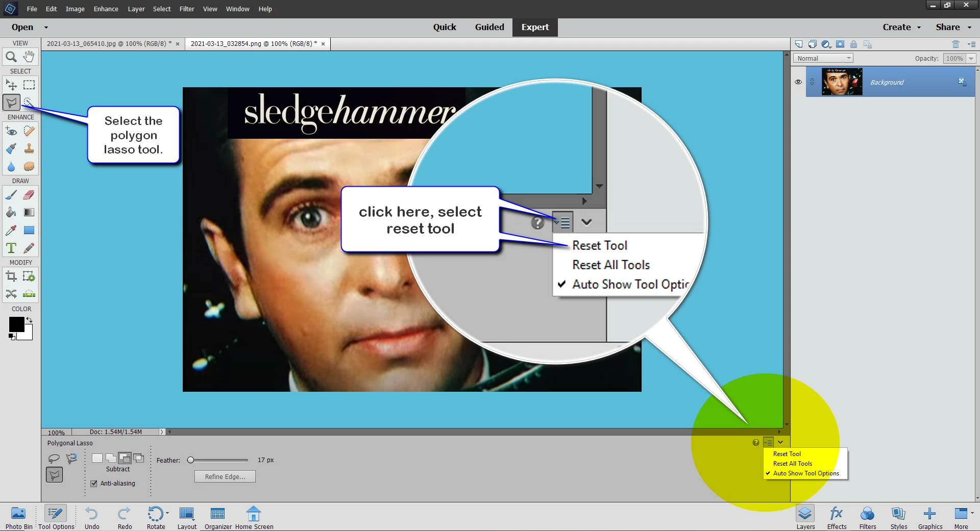The height and width of the screenshot is (531, 980).
Task: Select the Rectangular Marquee tool
Action: (29, 85)
